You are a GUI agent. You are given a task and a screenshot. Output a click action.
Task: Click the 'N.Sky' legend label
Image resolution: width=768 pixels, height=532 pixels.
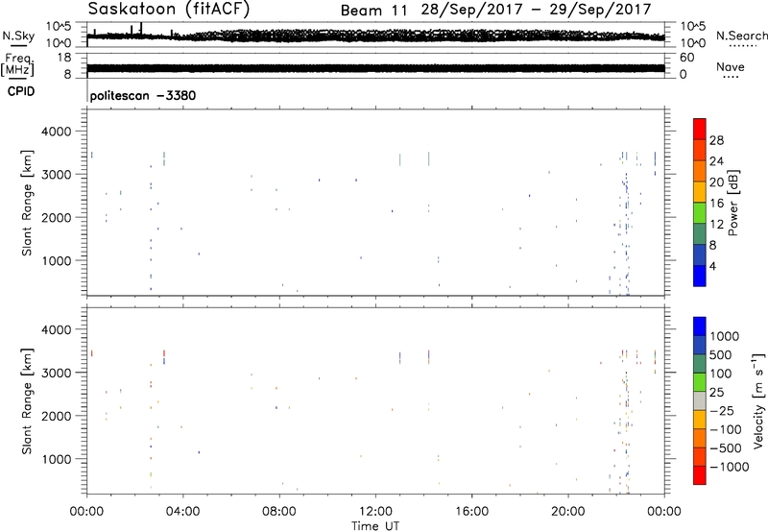pyautogui.click(x=18, y=36)
